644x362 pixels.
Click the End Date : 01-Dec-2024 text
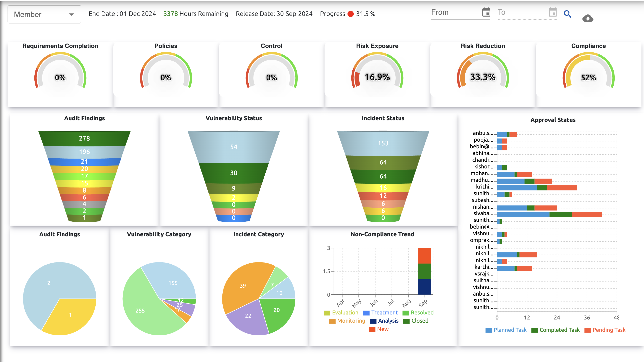tap(122, 14)
